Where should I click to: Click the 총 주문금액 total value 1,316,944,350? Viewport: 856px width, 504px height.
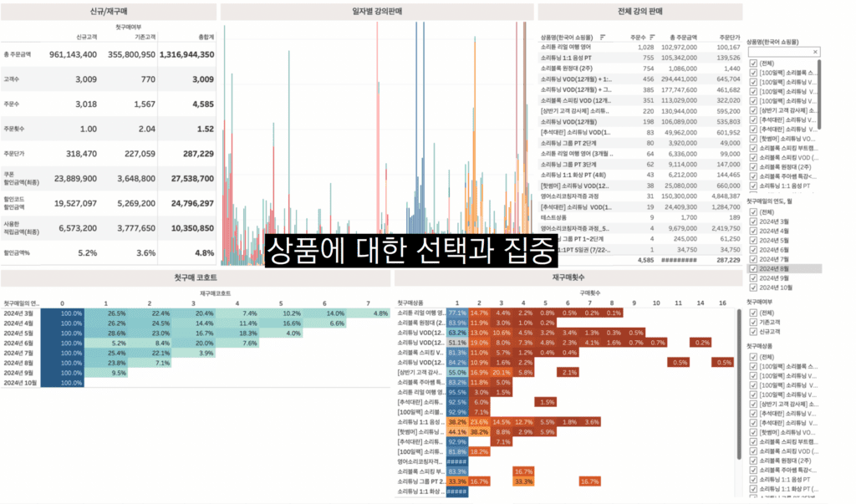[186, 54]
